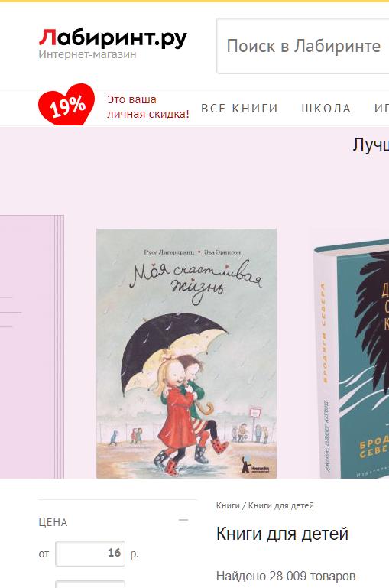Click the red 19% heart discount icon
Image resolution: width=389 pixels, height=588 pixels.
pyautogui.click(x=66, y=105)
